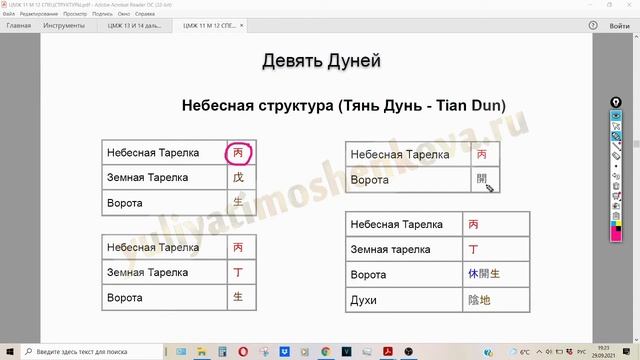640x360 pixels.
Task: Pick the CMYK color palette swatch
Action: tap(616, 225)
